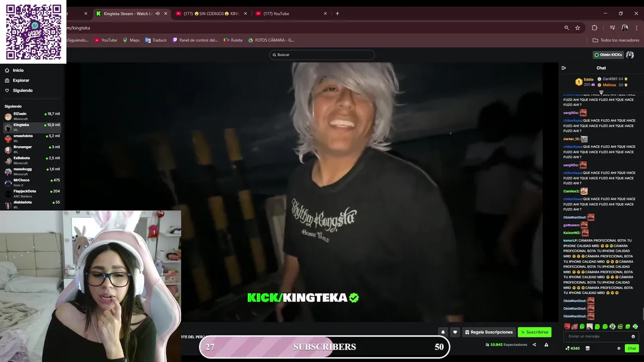
Task: Open the EsBebote channel in the sidebar
Action: 32,160
